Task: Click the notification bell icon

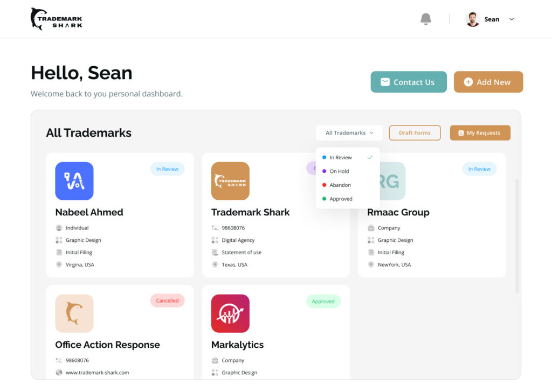Action: [426, 19]
